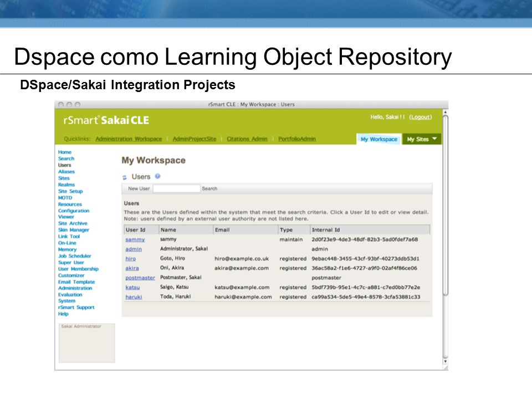This screenshot has height=399, width=532.
Task: Open Help in the left menu
Action: click(63, 314)
